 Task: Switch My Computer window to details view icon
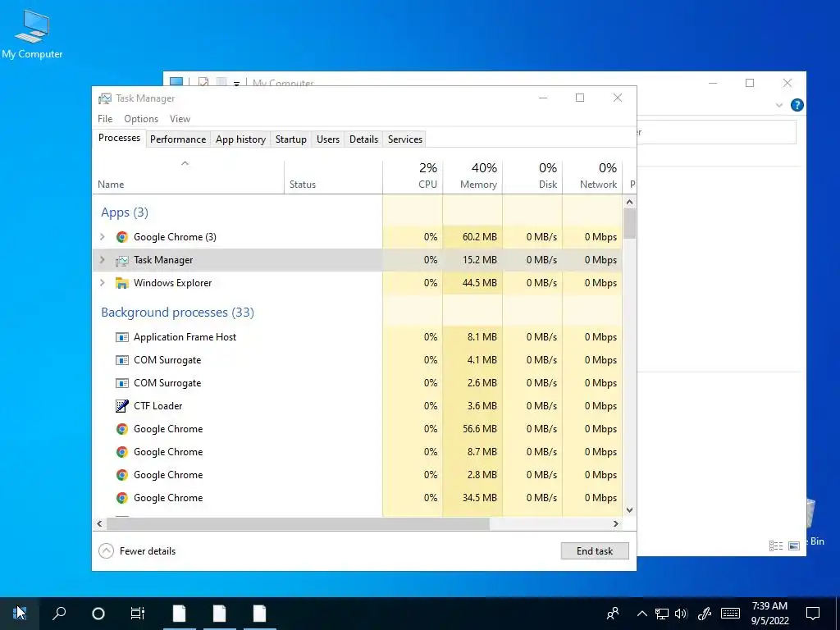(x=776, y=546)
